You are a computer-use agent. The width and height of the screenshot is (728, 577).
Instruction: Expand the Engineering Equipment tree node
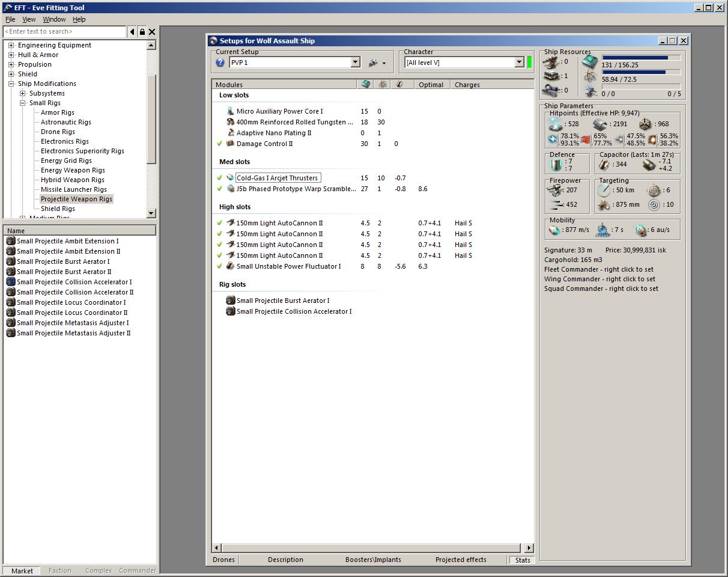[11, 45]
